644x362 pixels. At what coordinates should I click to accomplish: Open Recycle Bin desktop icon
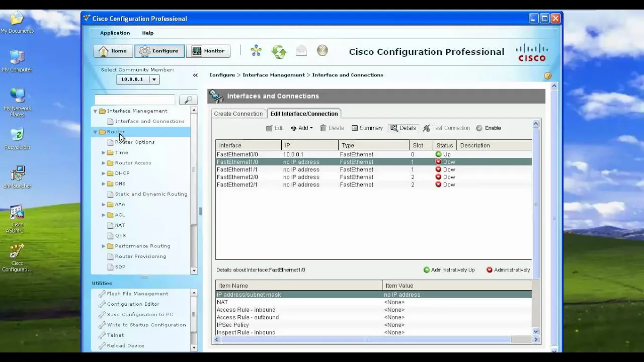(x=17, y=139)
